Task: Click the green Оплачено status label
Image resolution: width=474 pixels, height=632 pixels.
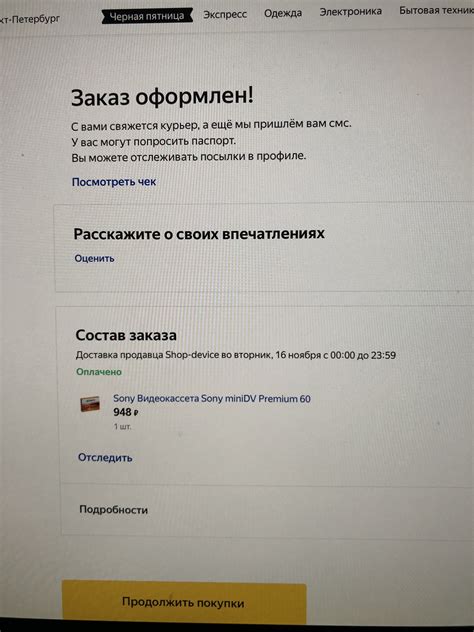Action: point(99,372)
